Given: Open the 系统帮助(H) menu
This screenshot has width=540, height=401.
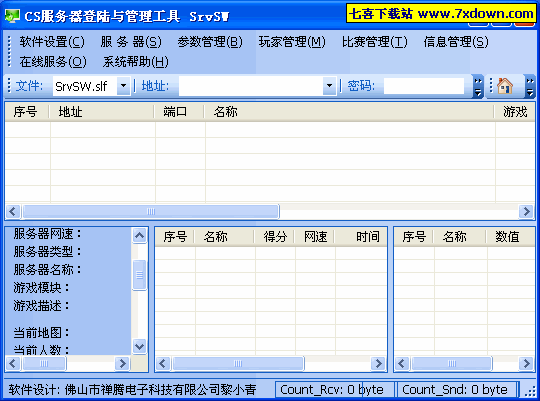Looking at the screenshot, I should [136, 62].
